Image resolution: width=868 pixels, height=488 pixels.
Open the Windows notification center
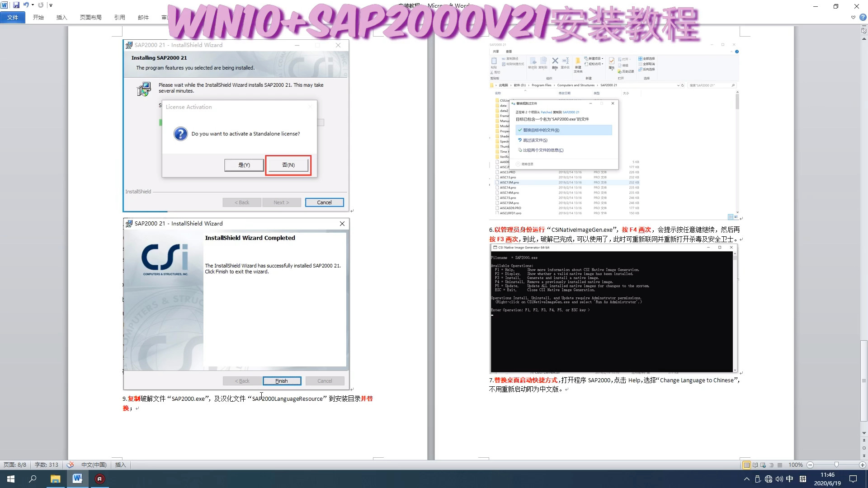pyautogui.click(x=853, y=479)
